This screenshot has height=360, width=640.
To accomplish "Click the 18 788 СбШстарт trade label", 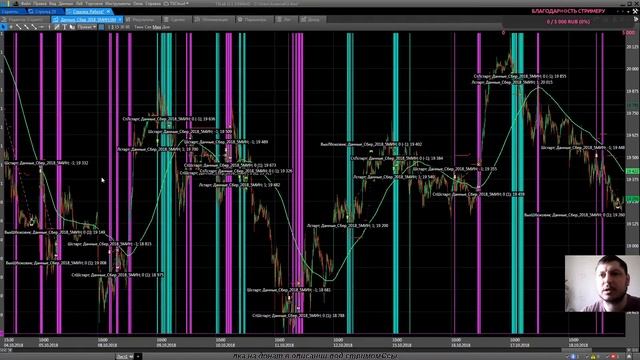I will click(298, 316).
